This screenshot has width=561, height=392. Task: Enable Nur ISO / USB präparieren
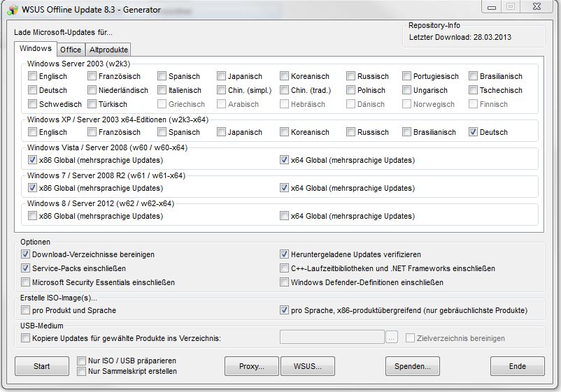82,361
